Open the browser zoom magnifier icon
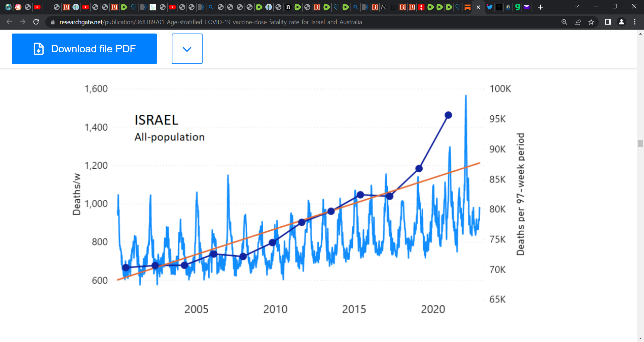Viewport: 644px width, 342px height. [564, 22]
